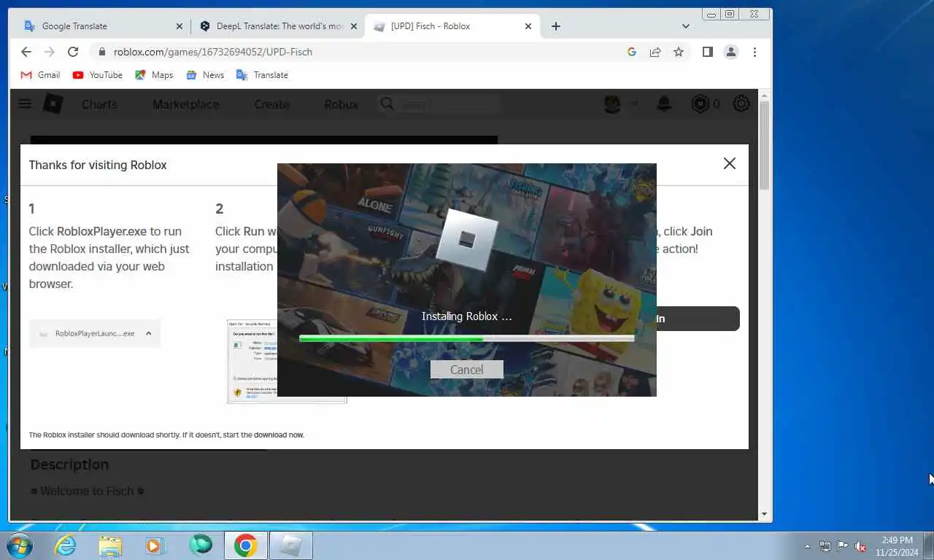
Task: Select Roblox installer taskbar button
Action: pyautogui.click(x=291, y=545)
